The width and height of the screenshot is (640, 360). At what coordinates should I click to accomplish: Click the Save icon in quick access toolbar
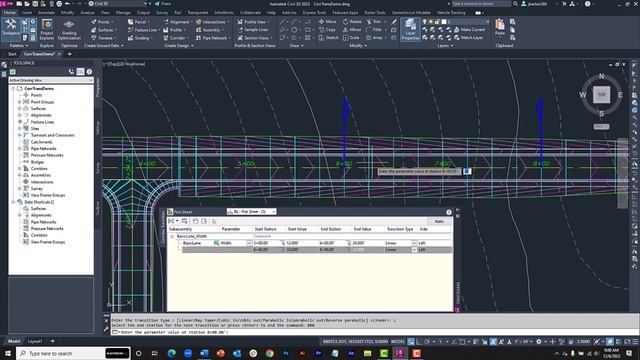click(35, 4)
